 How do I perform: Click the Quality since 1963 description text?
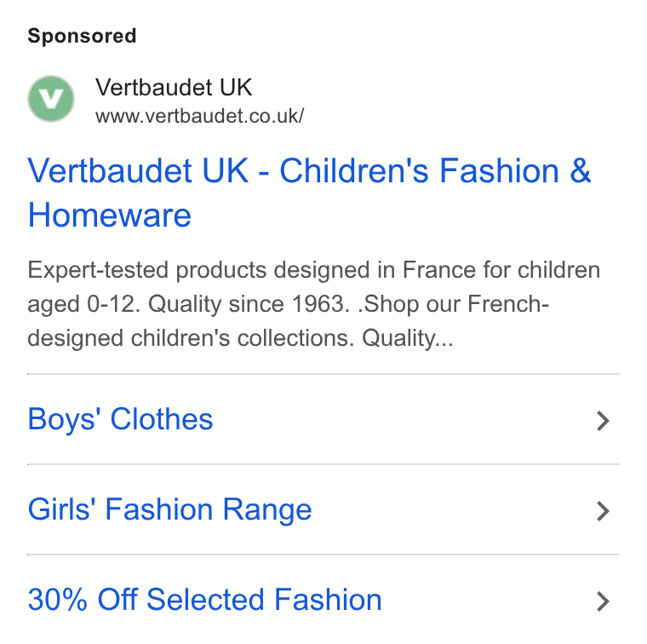[x=246, y=304]
